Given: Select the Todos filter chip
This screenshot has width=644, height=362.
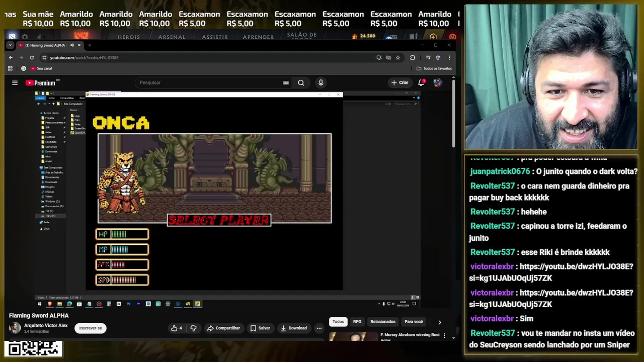Looking at the screenshot, I should pyautogui.click(x=338, y=322).
